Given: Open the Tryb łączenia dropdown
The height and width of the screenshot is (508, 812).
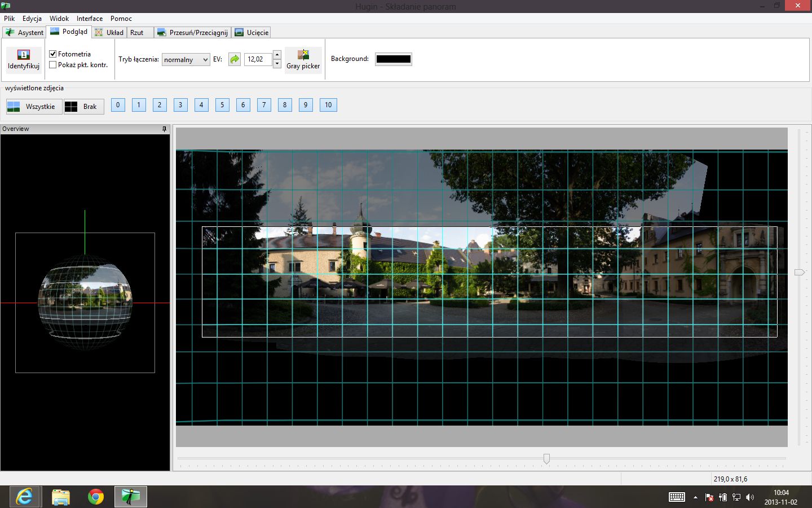Looking at the screenshot, I should pos(186,59).
